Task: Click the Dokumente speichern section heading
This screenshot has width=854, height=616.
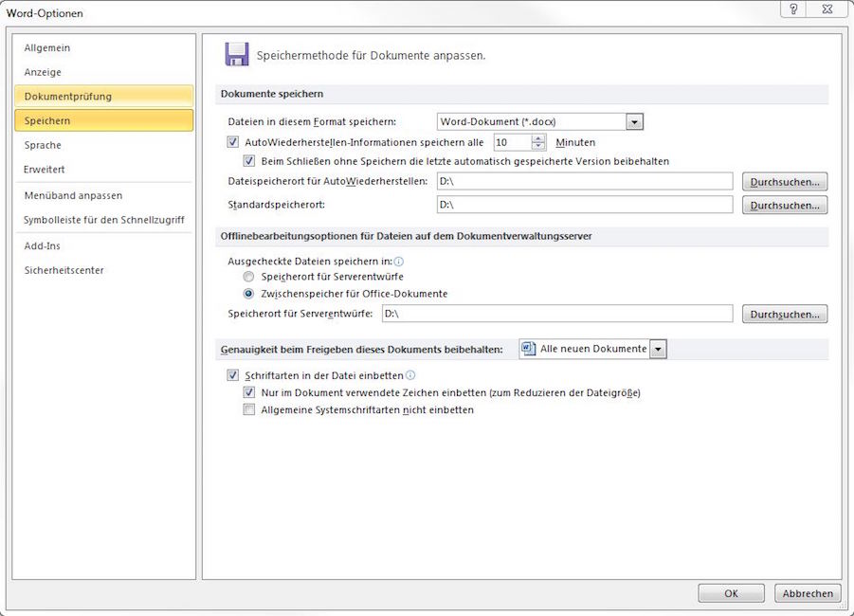Action: 272,94
